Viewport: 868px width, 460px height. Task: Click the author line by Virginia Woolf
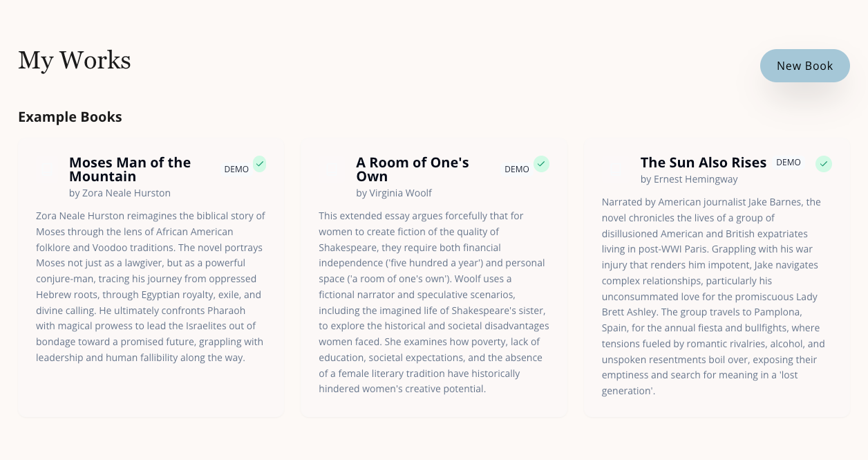point(394,193)
